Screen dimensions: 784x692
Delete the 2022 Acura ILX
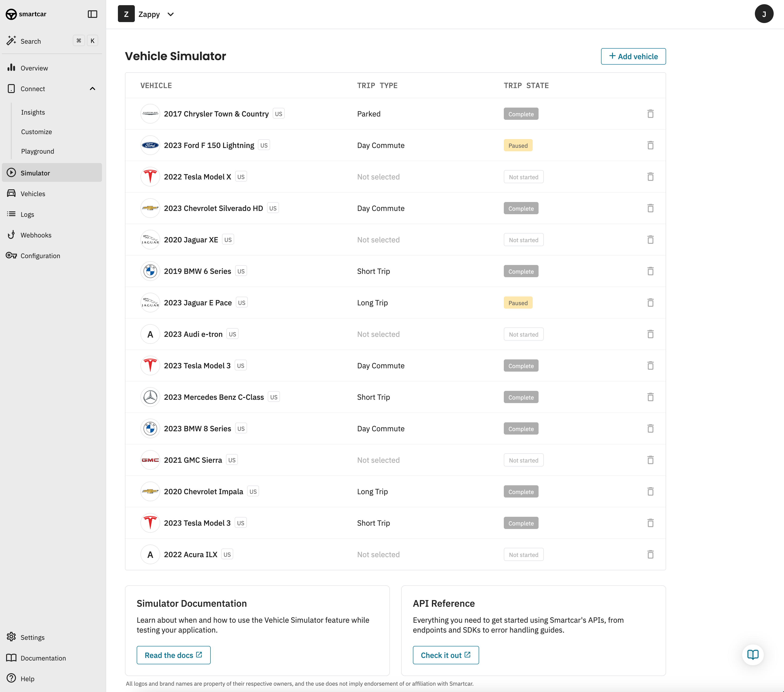pyautogui.click(x=651, y=554)
